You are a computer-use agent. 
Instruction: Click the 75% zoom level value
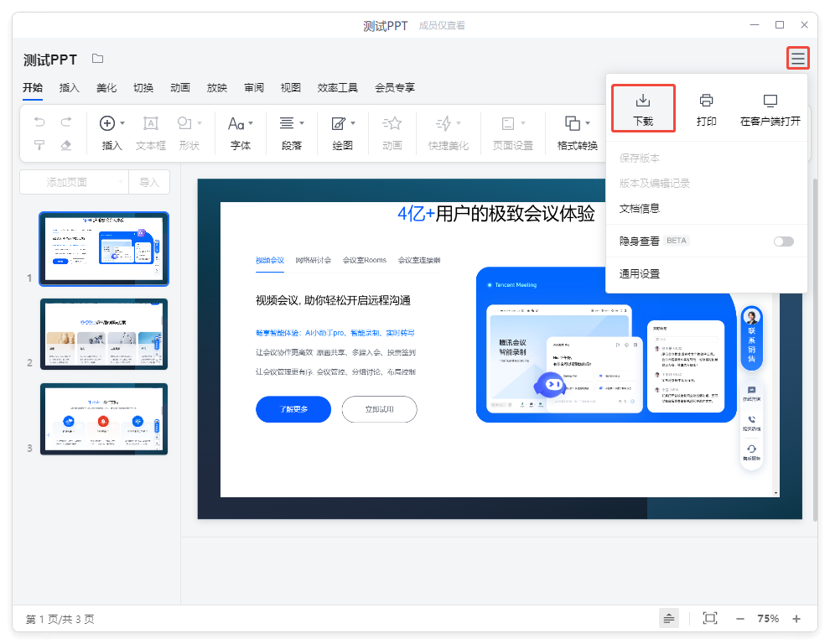coord(767,619)
